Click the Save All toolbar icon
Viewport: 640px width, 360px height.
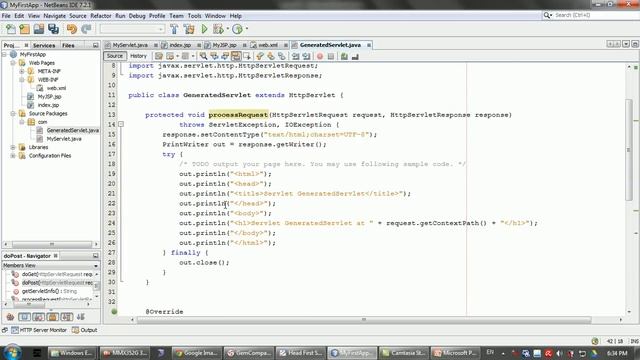[53, 29]
